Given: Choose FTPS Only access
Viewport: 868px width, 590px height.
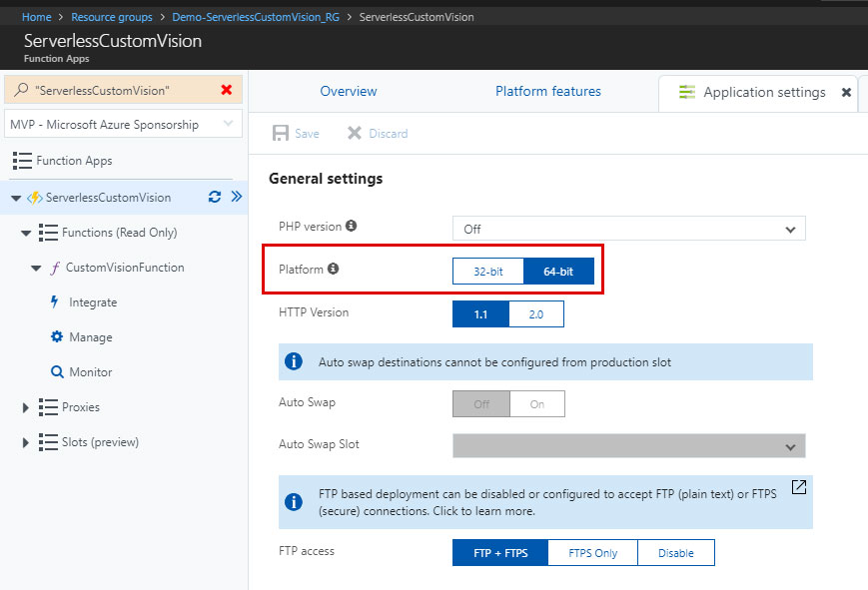Looking at the screenshot, I should click(593, 553).
